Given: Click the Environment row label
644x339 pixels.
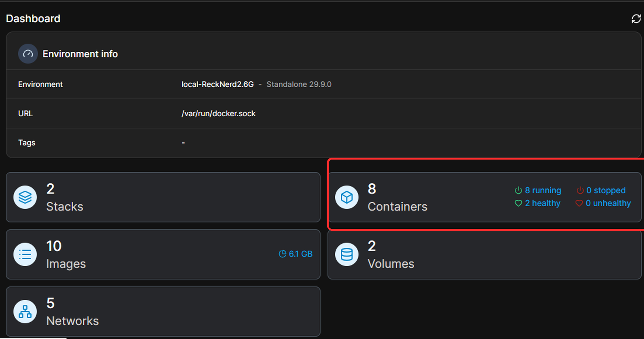Looking at the screenshot, I should (x=40, y=84).
